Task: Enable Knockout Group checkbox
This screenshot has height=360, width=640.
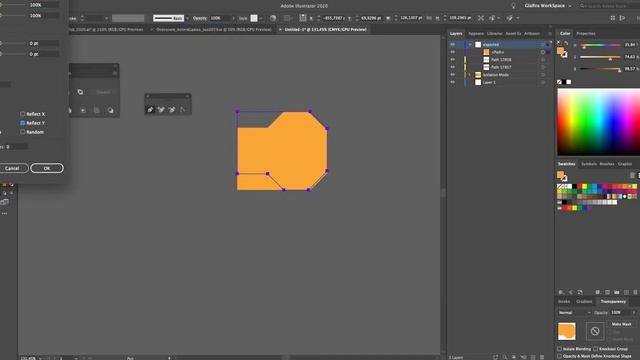Action: click(596, 349)
